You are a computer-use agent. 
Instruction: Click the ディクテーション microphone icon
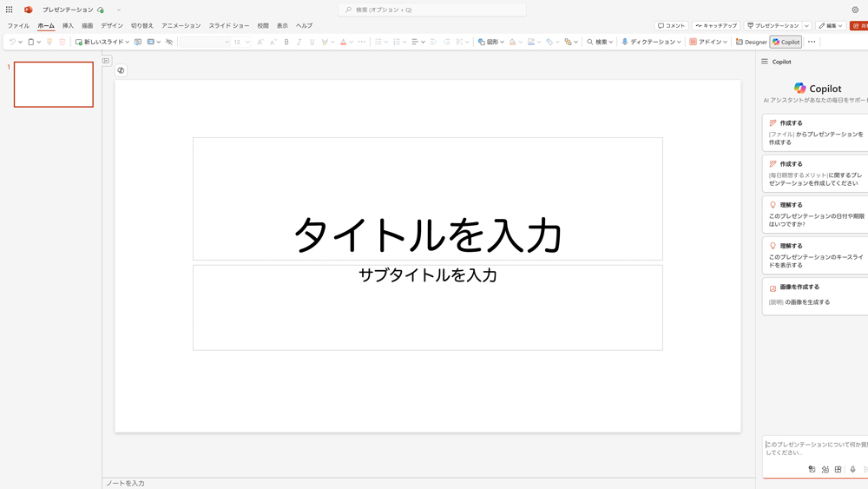point(625,42)
